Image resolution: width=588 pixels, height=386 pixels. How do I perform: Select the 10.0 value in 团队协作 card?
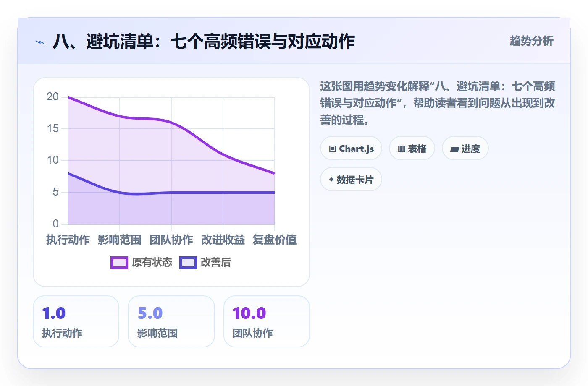coord(249,313)
